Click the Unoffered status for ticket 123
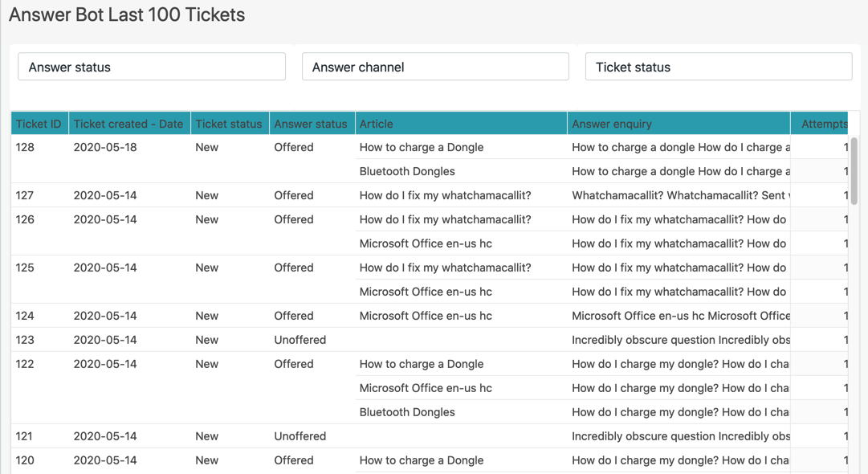Image resolution: width=868 pixels, height=474 pixels. pos(300,340)
